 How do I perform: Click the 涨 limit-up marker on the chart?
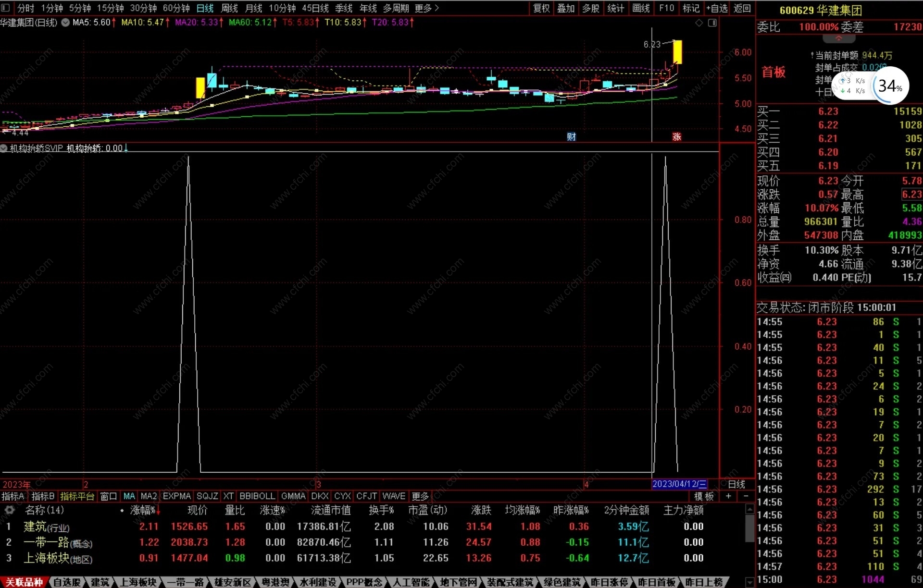(676, 137)
